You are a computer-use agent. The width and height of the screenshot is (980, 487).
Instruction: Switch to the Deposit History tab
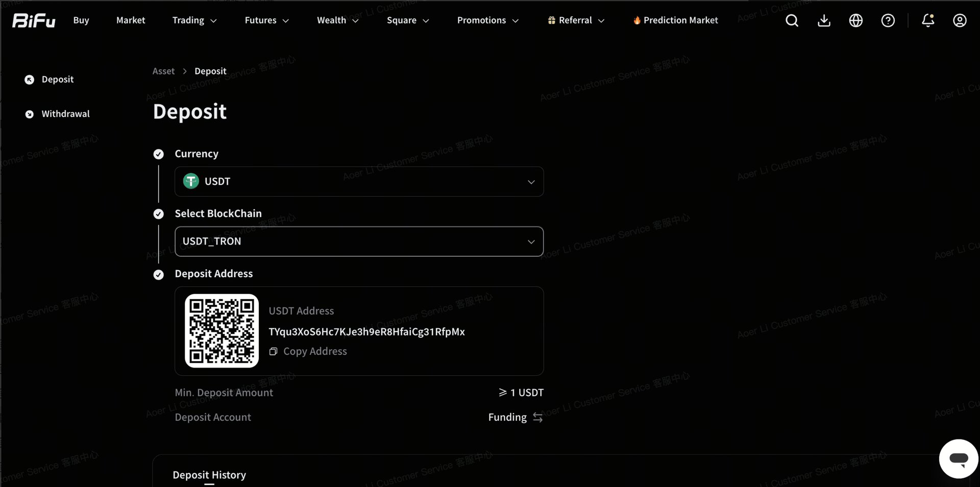tap(209, 475)
